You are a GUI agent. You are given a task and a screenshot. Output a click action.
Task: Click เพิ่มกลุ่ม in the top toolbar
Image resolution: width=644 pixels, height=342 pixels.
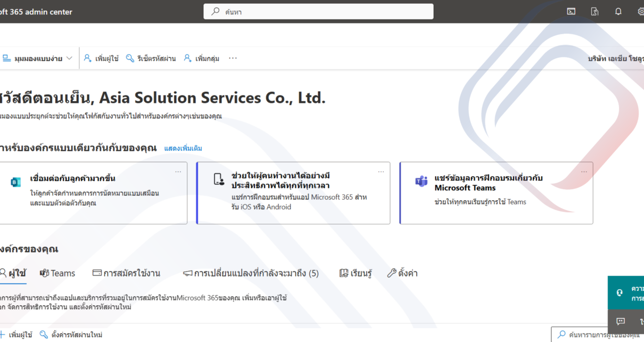point(202,59)
